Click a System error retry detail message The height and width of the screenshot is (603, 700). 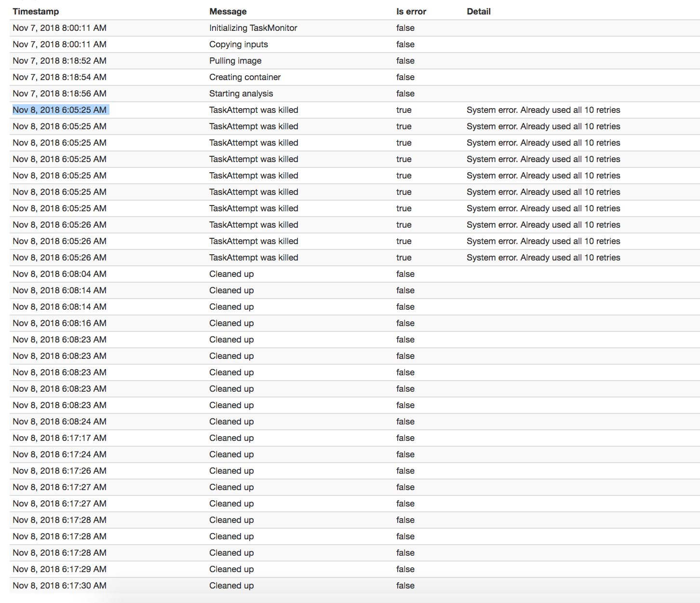543,143
